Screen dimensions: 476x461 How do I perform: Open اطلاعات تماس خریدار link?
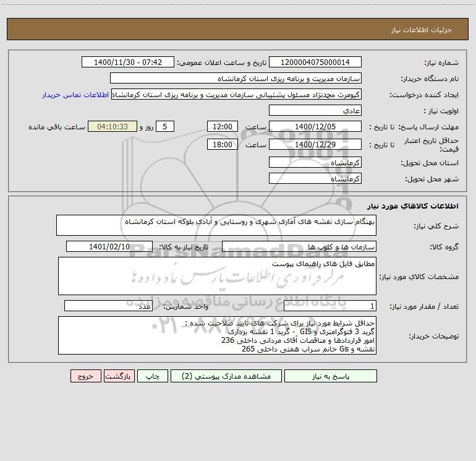pyautogui.click(x=75, y=95)
